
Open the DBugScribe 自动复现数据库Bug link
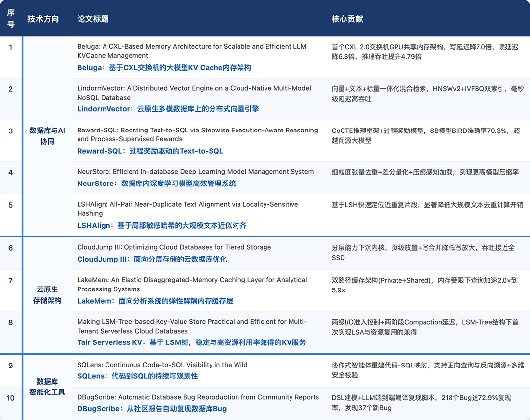(152, 409)
